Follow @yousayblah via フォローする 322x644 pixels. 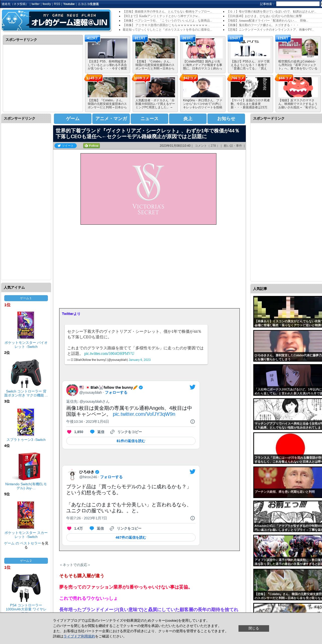(116, 392)
